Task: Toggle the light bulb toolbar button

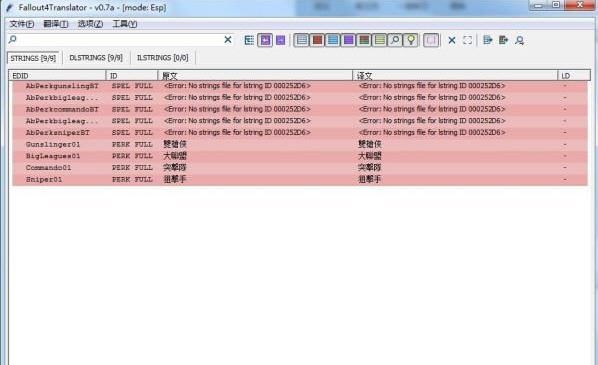Action: (x=411, y=40)
